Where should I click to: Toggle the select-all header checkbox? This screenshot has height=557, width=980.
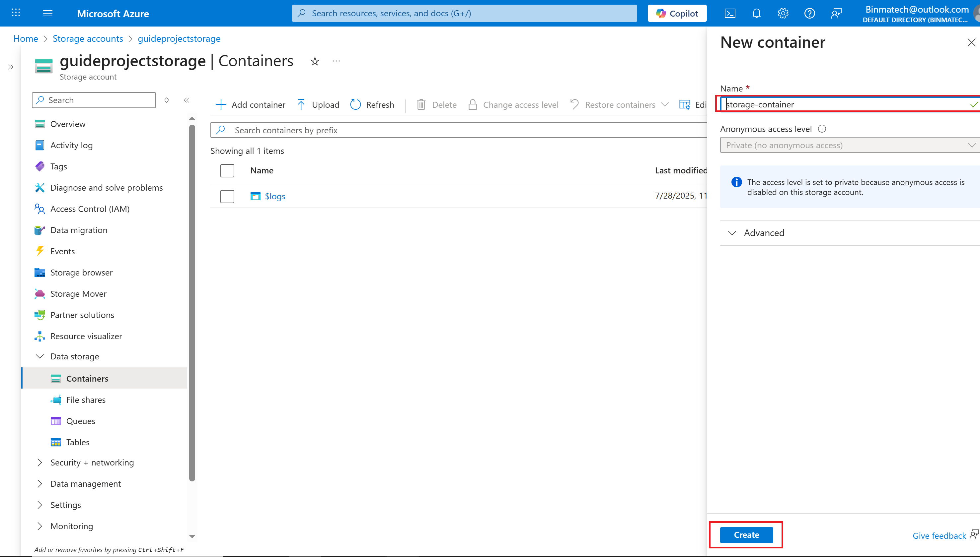(x=227, y=171)
